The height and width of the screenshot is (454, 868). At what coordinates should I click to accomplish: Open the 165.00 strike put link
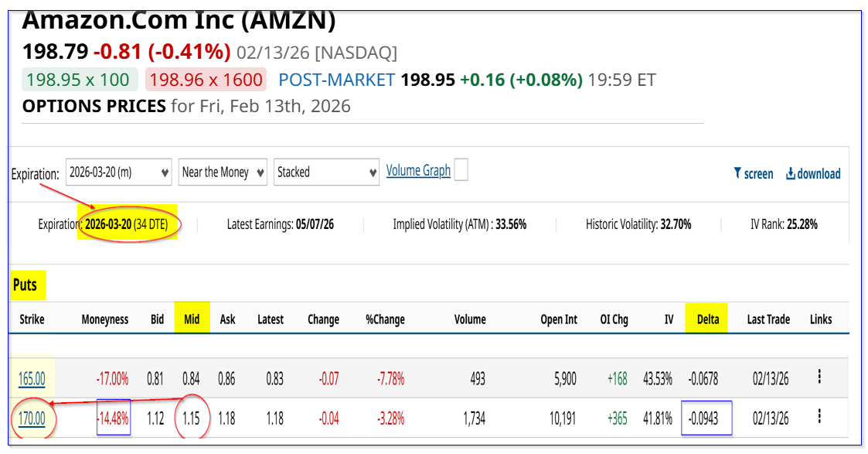pyautogui.click(x=32, y=379)
